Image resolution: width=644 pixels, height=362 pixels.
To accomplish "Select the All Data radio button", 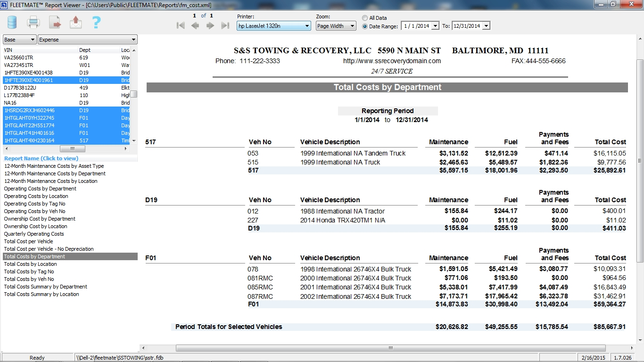I will pyautogui.click(x=364, y=17).
